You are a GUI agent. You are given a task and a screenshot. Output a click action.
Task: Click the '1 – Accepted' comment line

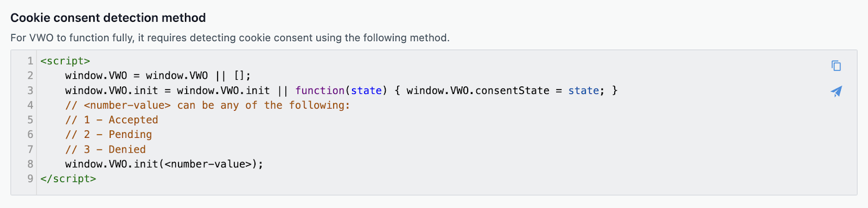pyautogui.click(x=112, y=119)
